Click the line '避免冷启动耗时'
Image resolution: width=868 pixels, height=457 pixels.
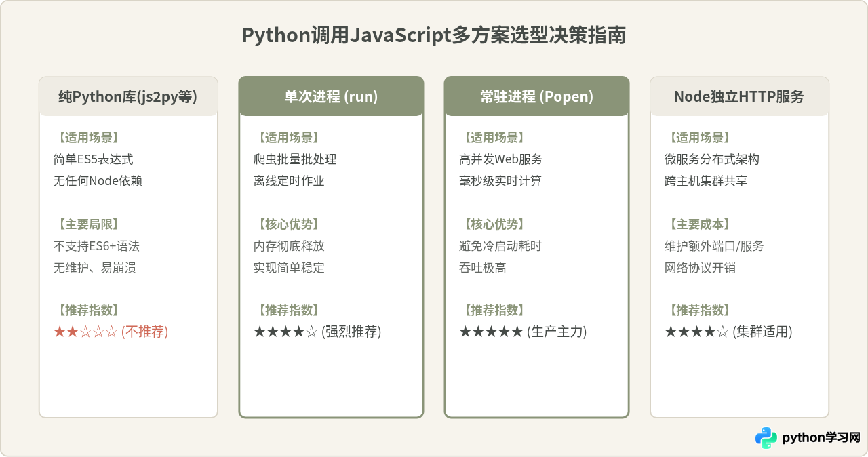click(x=500, y=246)
